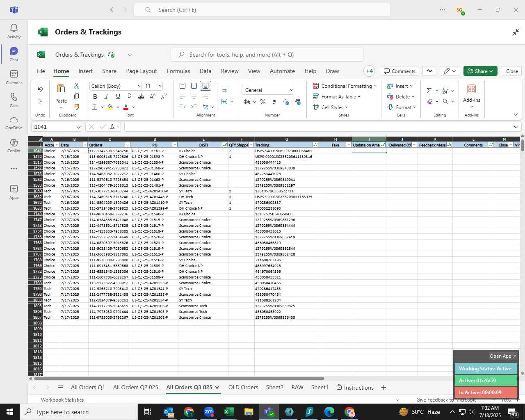This screenshot has height=420, width=525.
Task: Apply the fill color bucket icon
Action: [110, 107]
